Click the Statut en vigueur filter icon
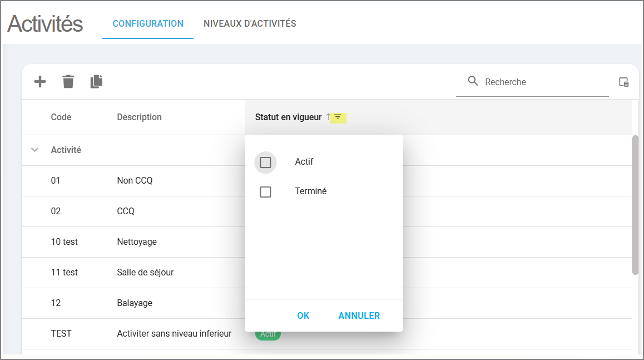Screen dimensions: 644x360 pyautogui.click(x=338, y=117)
